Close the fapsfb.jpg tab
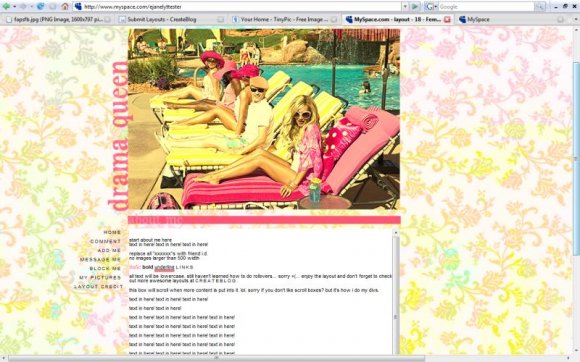This screenshot has width=580, height=362. (x=107, y=20)
